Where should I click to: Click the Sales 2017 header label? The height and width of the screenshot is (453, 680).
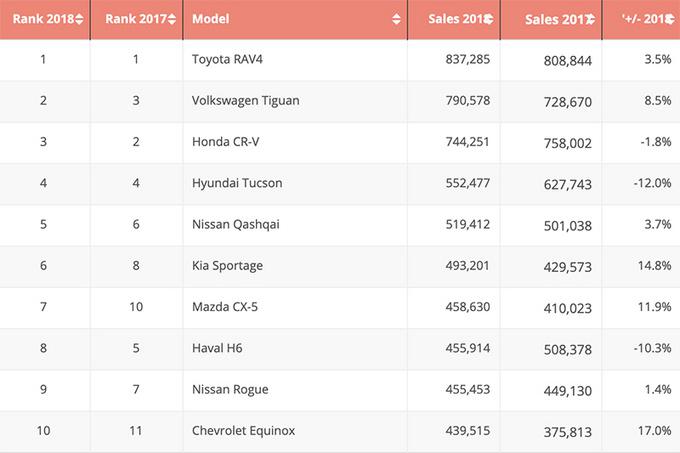(555, 20)
